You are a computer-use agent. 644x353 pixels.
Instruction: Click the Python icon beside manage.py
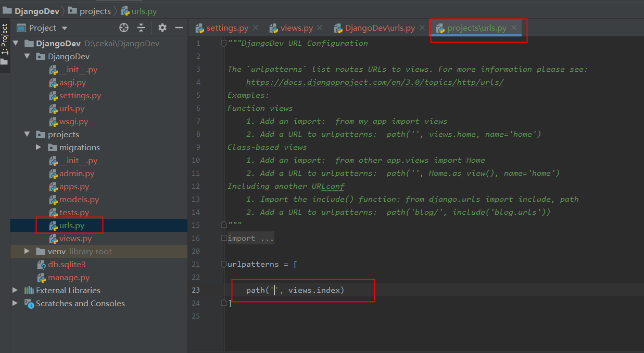42,278
